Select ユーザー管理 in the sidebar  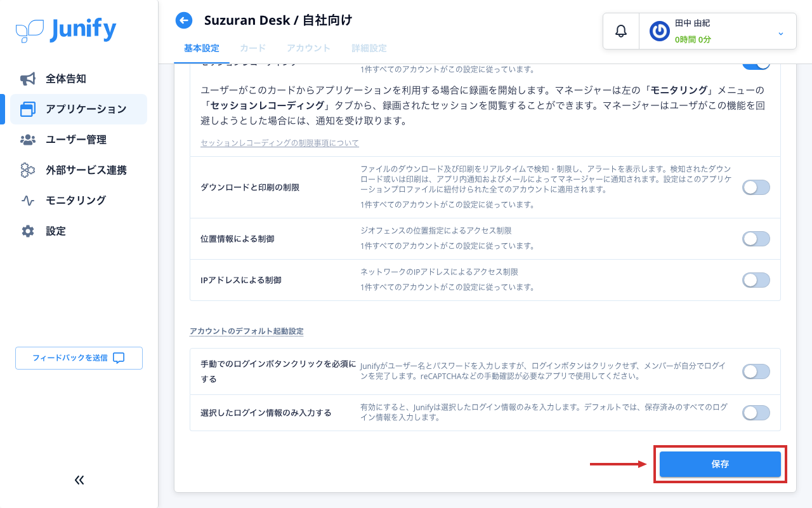tap(79, 140)
